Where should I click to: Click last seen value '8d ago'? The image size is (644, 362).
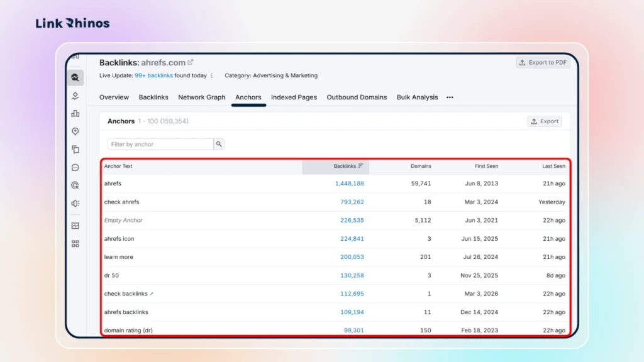pyautogui.click(x=556, y=275)
